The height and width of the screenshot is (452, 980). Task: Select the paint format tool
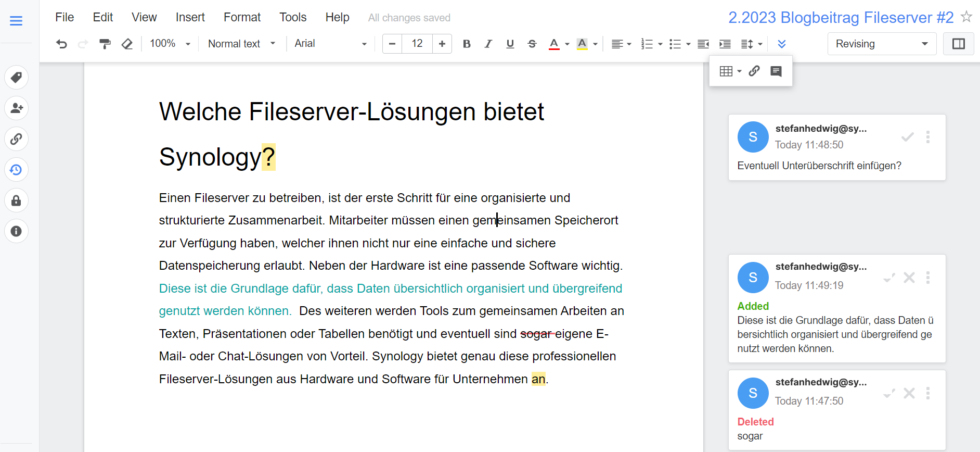click(105, 44)
